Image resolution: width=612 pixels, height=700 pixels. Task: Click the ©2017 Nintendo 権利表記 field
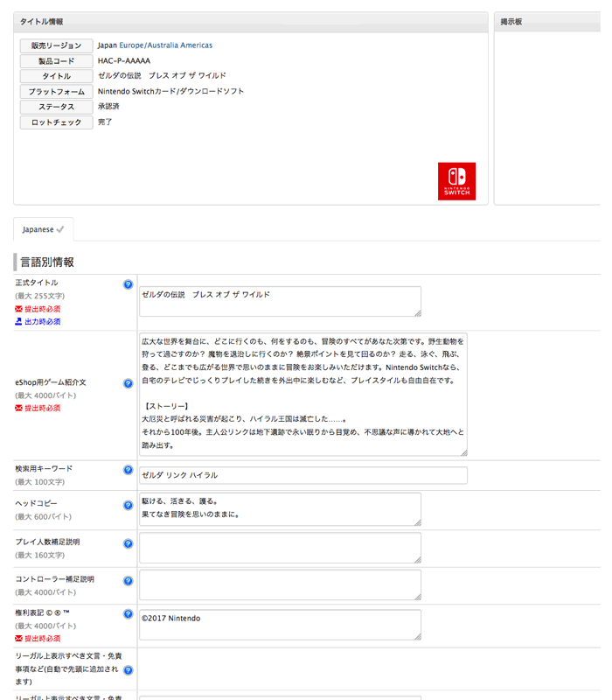coord(280,625)
